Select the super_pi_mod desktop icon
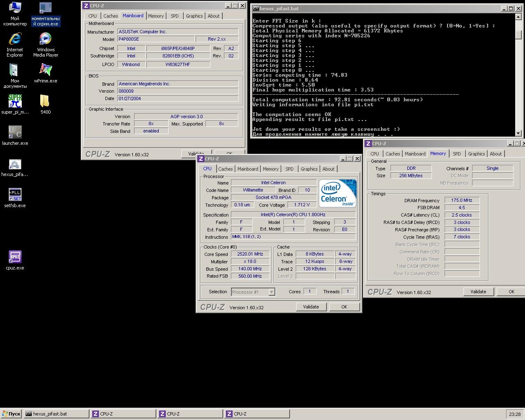 (15, 104)
